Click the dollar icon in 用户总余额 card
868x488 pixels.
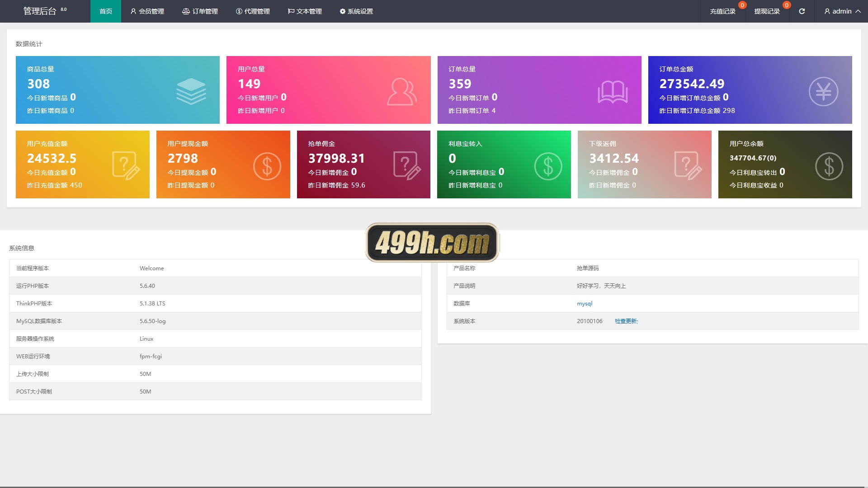coord(829,166)
